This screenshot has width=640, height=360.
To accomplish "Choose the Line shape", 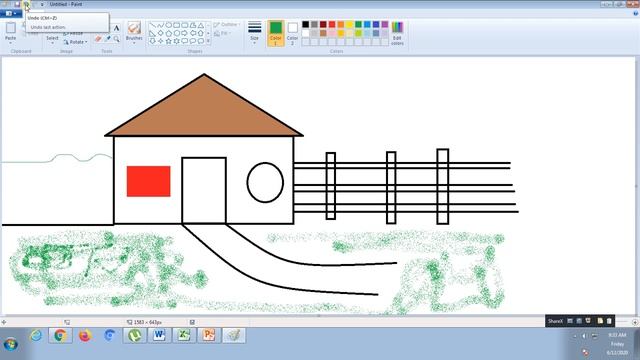I will click(152, 25).
